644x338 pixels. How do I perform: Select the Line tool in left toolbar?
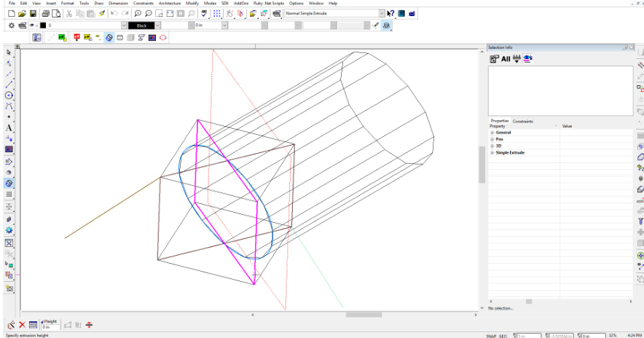click(x=9, y=84)
